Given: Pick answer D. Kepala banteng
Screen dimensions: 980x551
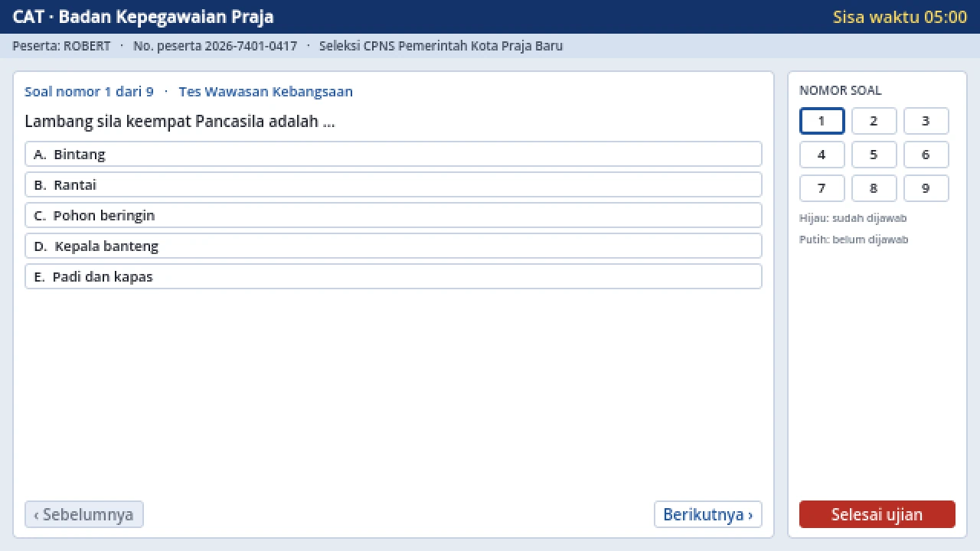Looking at the screenshot, I should click(394, 246).
